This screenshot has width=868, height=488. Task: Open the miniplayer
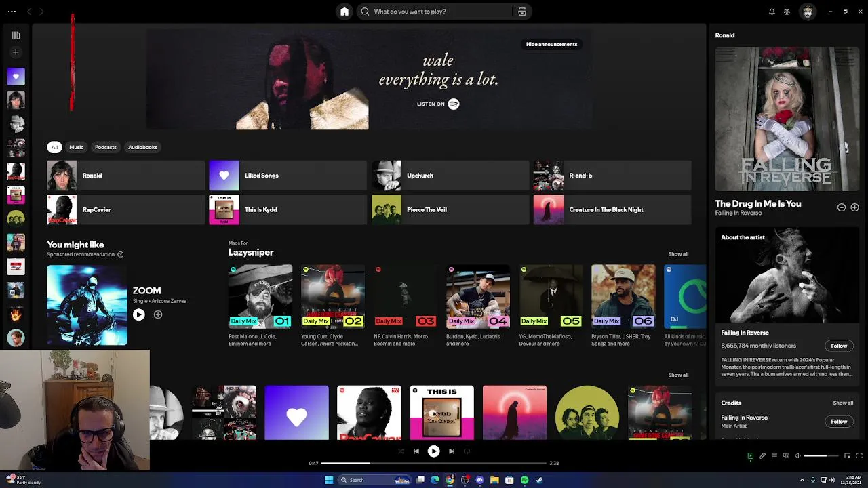tap(847, 456)
